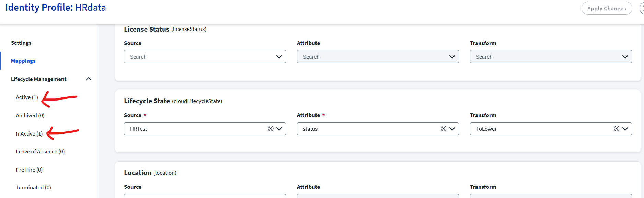Expand Lifecycle State Attribute dropdown arrow
Screen dimensions: 644x198
tap(452, 129)
